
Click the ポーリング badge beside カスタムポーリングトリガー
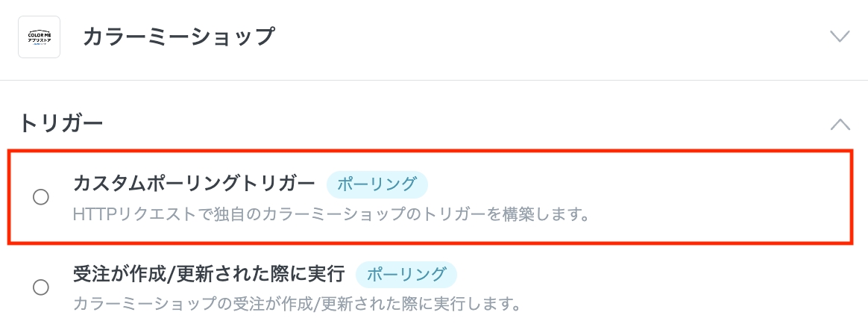click(377, 184)
